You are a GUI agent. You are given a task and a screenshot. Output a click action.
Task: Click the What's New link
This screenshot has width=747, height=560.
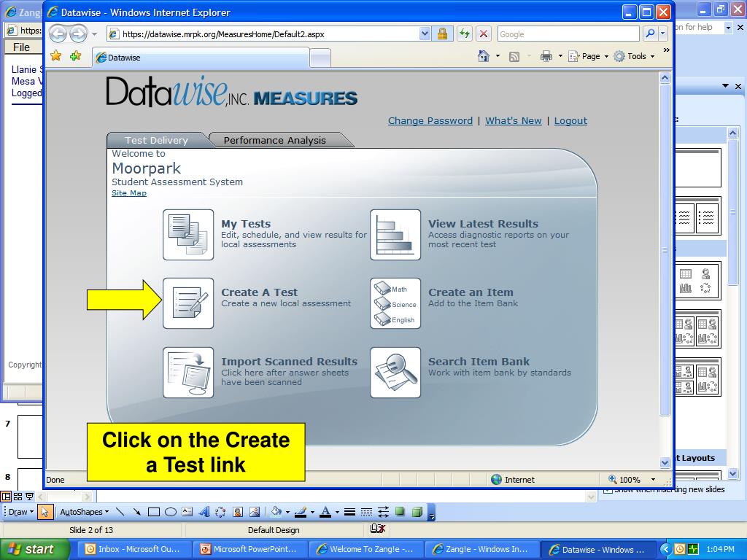(514, 121)
